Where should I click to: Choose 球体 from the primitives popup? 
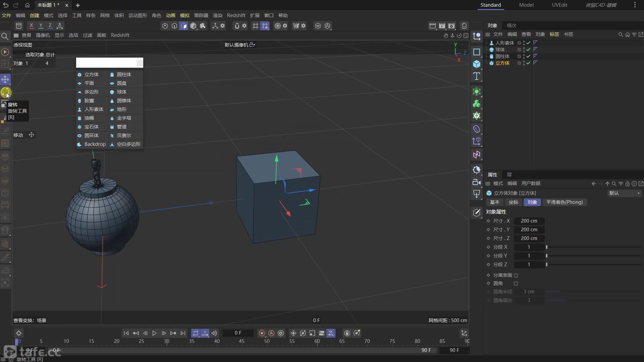point(122,92)
